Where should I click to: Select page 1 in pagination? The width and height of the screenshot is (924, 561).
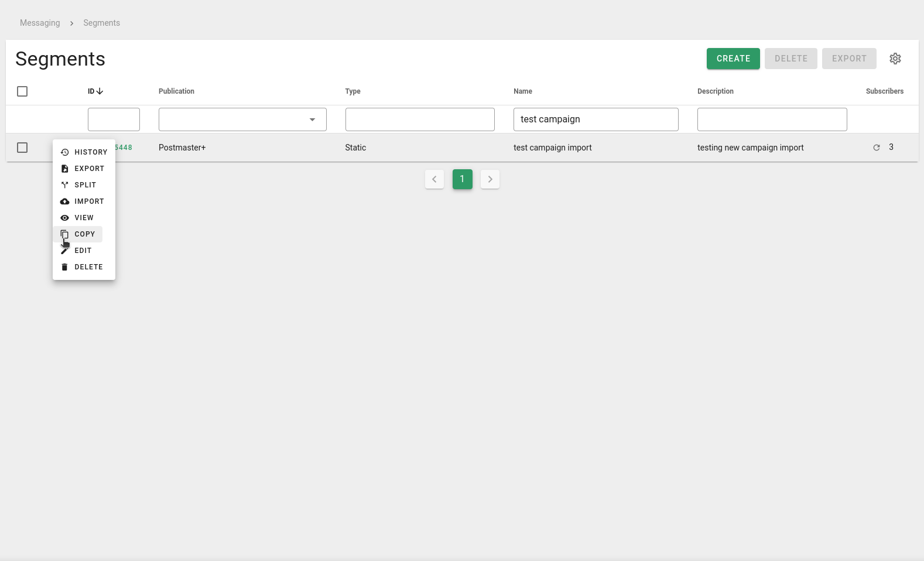[x=463, y=179]
